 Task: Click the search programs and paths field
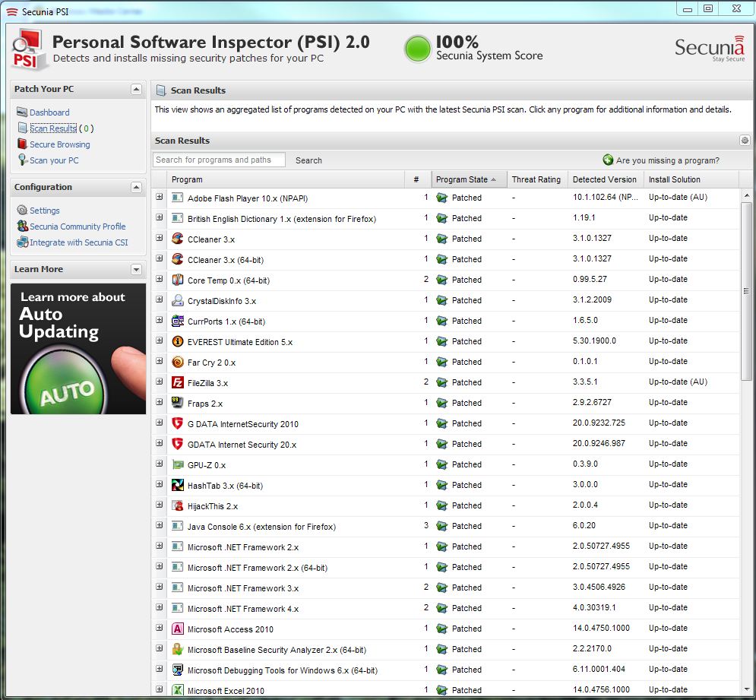pyautogui.click(x=219, y=160)
